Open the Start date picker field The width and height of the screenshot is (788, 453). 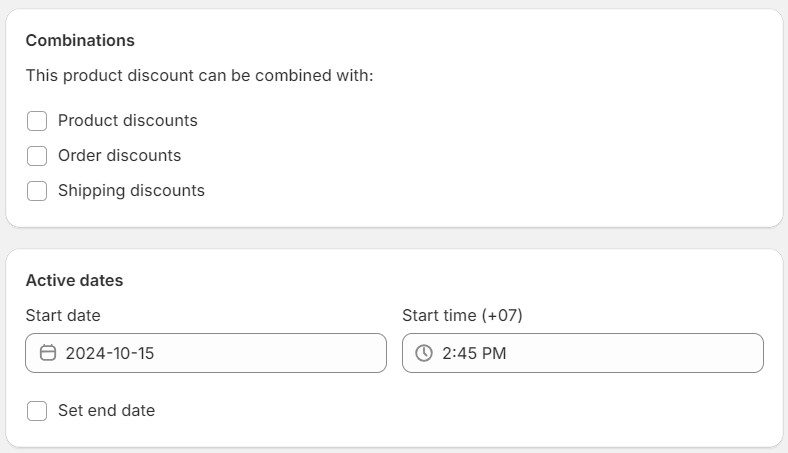point(205,353)
